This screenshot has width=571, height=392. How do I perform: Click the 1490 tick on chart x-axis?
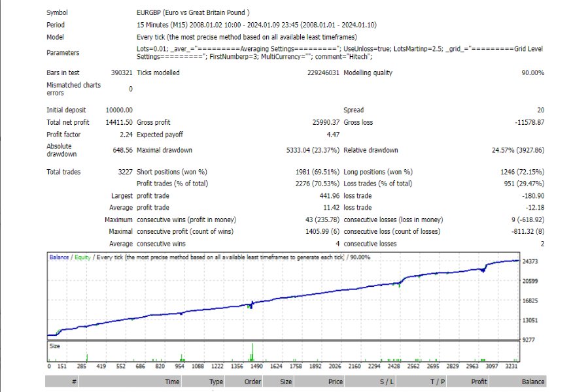254,367
